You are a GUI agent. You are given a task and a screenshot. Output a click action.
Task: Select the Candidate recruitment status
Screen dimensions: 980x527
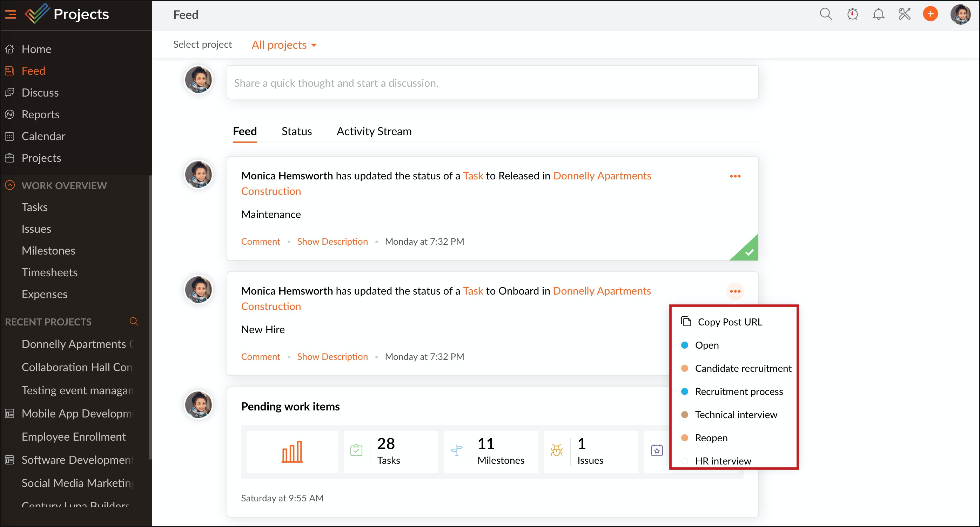743,368
